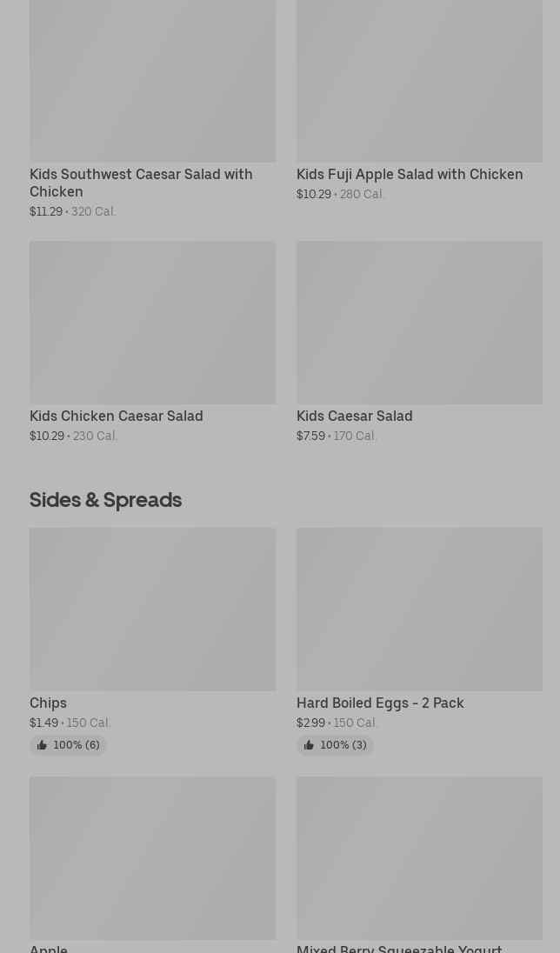Click the thumbs-up icon under Hard Boiled Eggs
This screenshot has width=560, height=953.
[x=309, y=745]
